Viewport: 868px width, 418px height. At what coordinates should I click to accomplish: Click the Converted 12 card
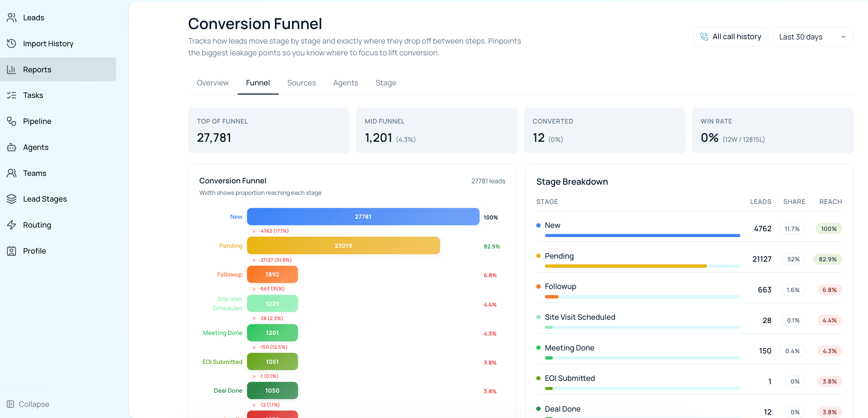(605, 130)
